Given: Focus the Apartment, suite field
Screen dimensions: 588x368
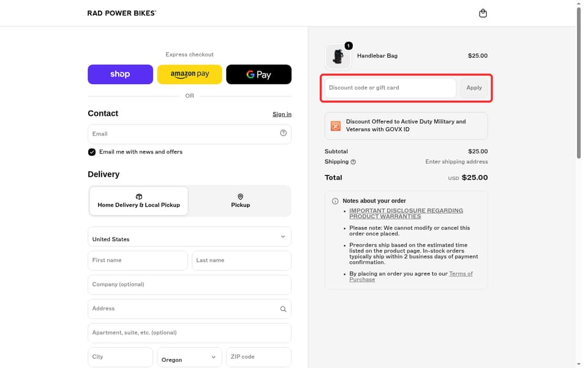Looking at the screenshot, I should coord(189,333).
